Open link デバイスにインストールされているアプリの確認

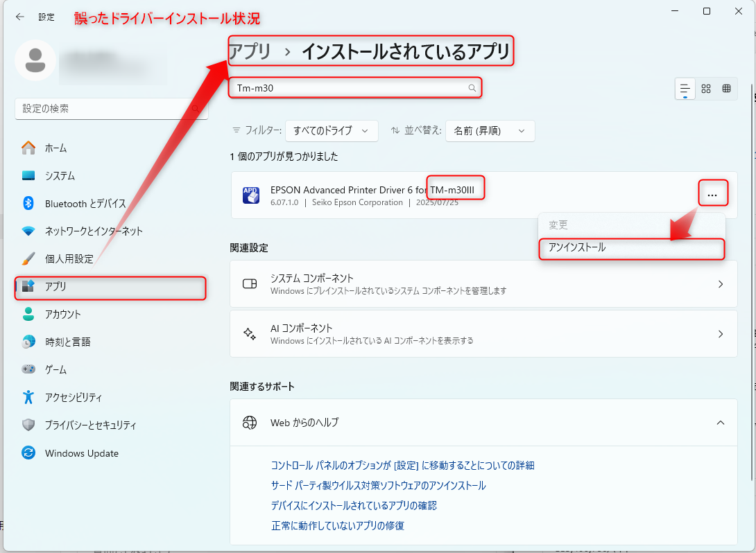pos(354,505)
